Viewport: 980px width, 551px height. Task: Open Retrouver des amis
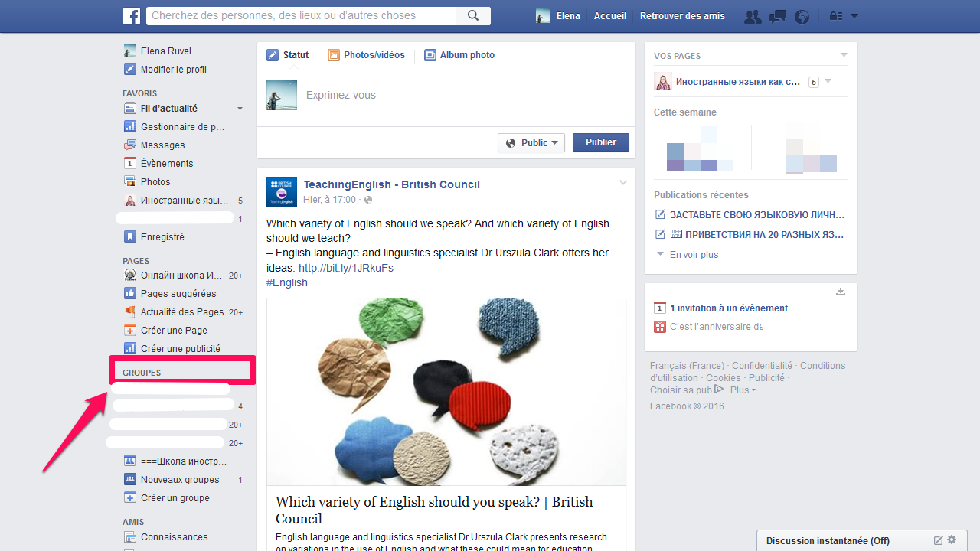point(682,16)
